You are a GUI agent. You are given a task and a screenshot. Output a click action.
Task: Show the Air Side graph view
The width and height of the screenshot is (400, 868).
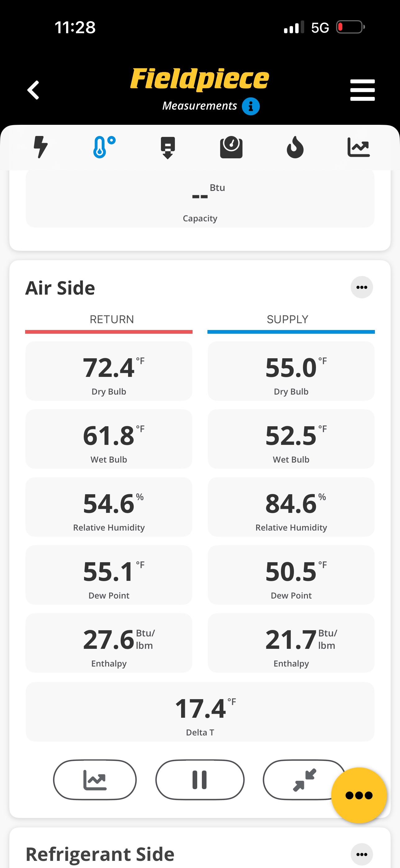[x=95, y=780]
